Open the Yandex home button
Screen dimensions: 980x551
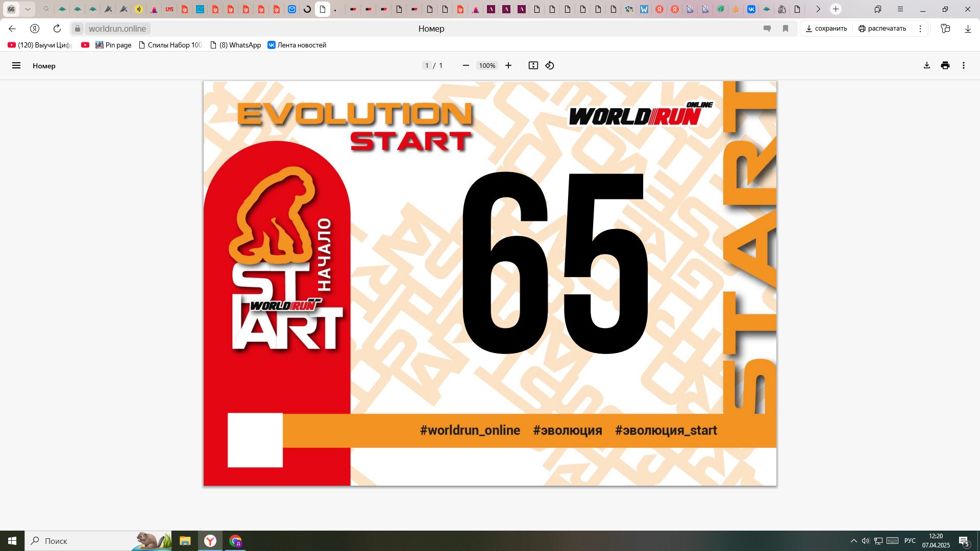(x=35, y=29)
